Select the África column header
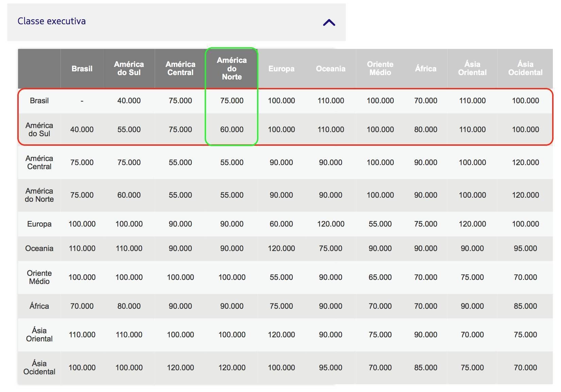 (x=426, y=69)
